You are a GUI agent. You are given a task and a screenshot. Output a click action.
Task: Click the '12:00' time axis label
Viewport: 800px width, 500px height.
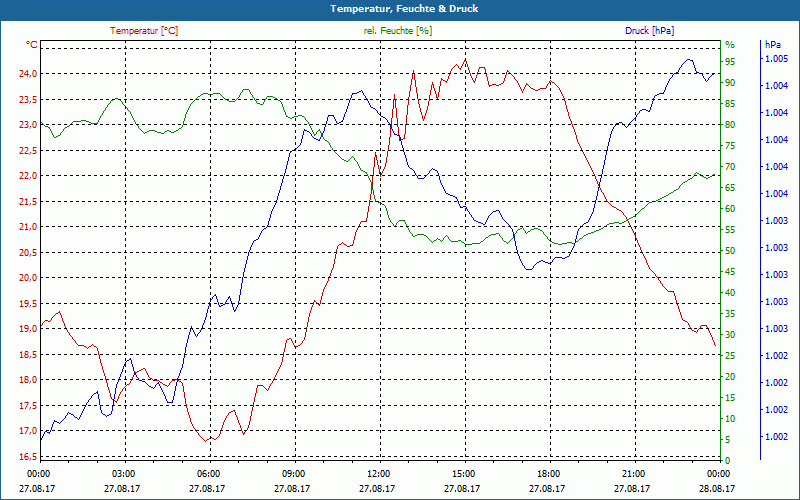379,473
